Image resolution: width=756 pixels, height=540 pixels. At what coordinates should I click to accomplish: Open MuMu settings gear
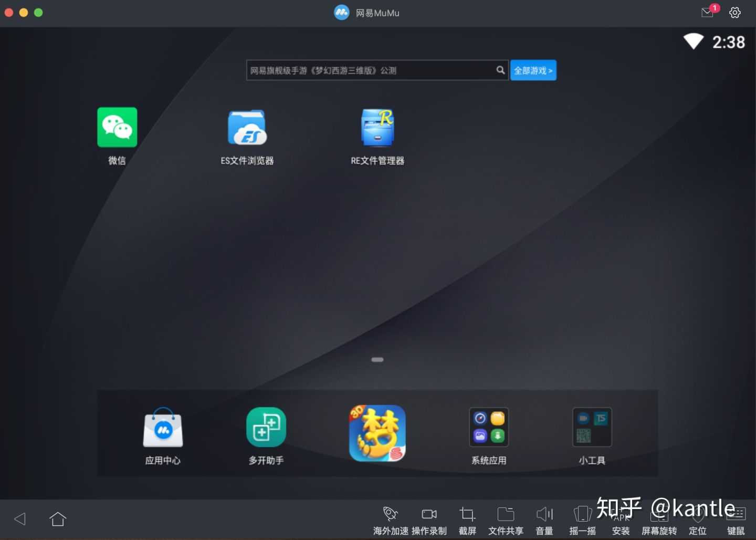(x=735, y=13)
